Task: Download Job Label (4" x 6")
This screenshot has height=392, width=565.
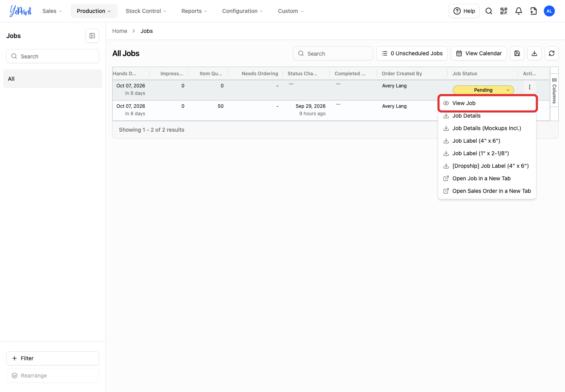Action: tap(487, 141)
